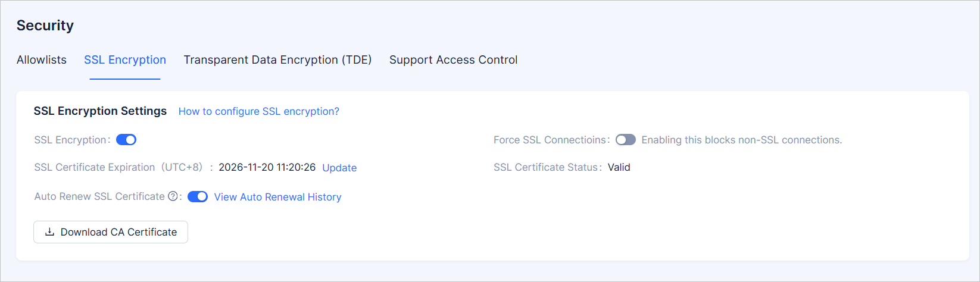Disable the SSL Encryption toggle

(x=126, y=140)
